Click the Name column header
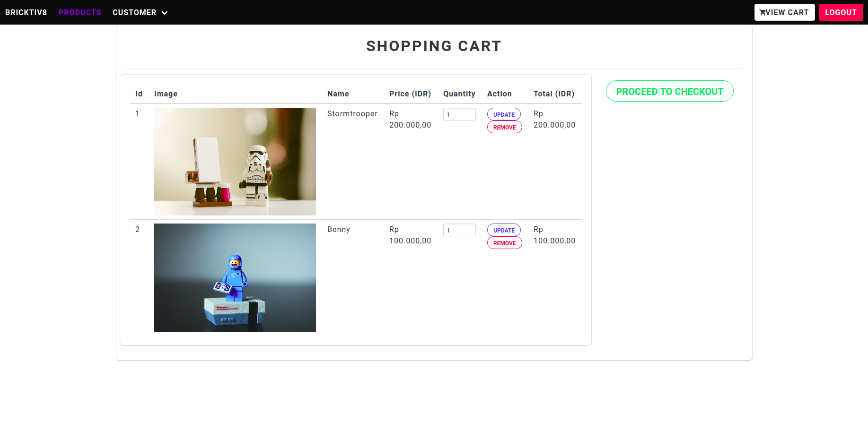The image size is (868, 448). tap(338, 94)
